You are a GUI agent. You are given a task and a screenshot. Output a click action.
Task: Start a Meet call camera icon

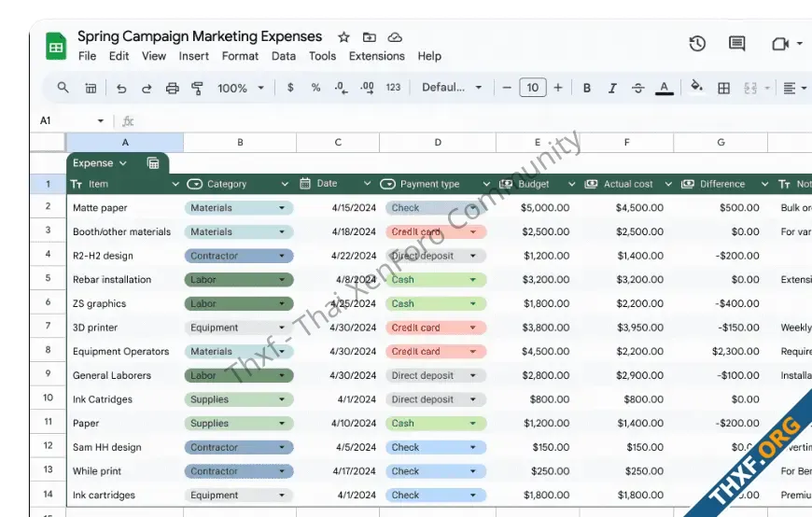click(x=780, y=44)
